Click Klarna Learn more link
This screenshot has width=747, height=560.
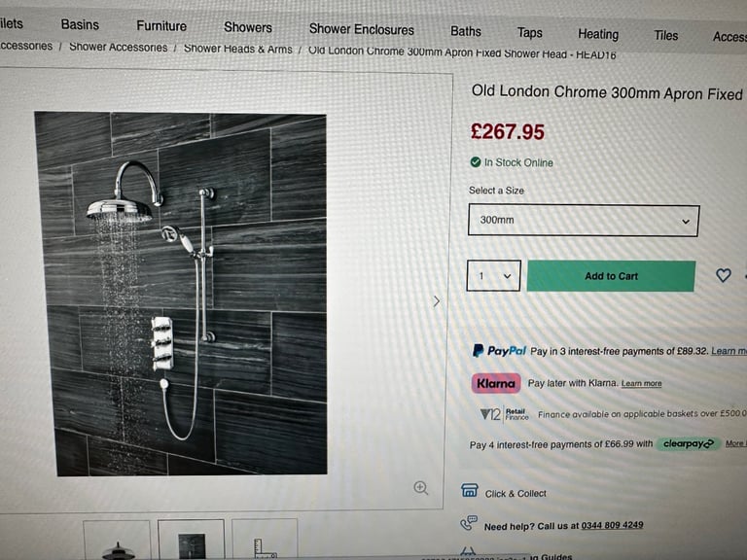click(641, 383)
